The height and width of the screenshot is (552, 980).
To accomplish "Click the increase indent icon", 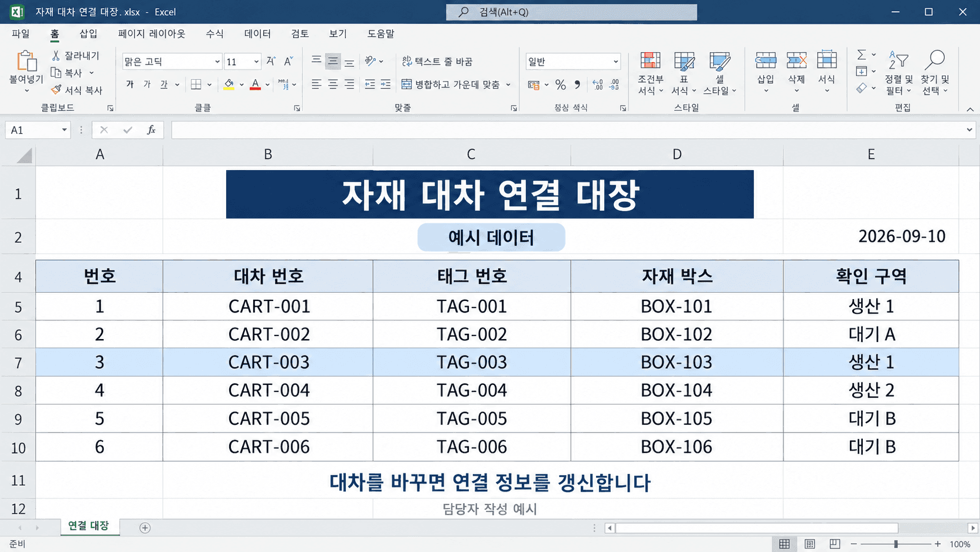I will pos(385,84).
